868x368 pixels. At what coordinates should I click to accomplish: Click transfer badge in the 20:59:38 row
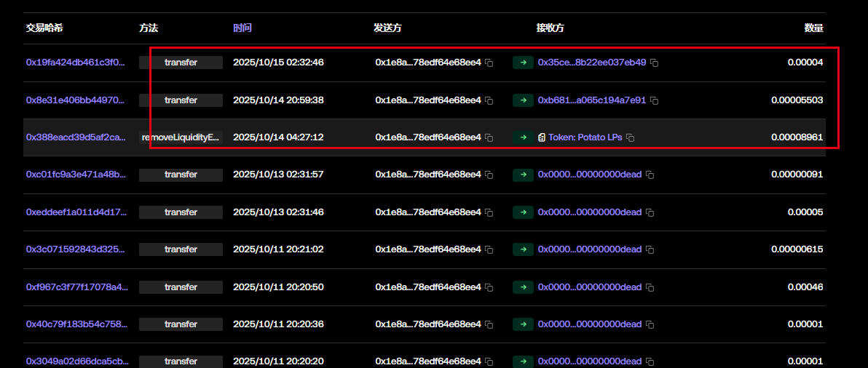(181, 100)
